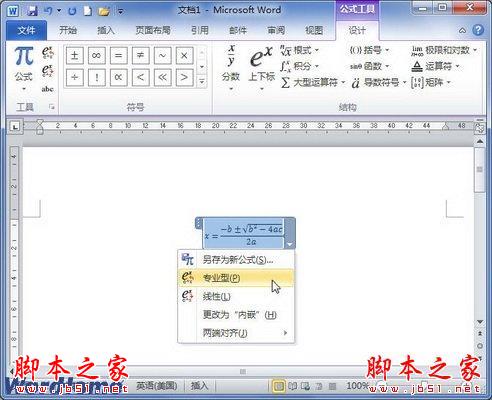
Task: Click the 英语(美国) language status button
Action: pyautogui.click(x=156, y=386)
